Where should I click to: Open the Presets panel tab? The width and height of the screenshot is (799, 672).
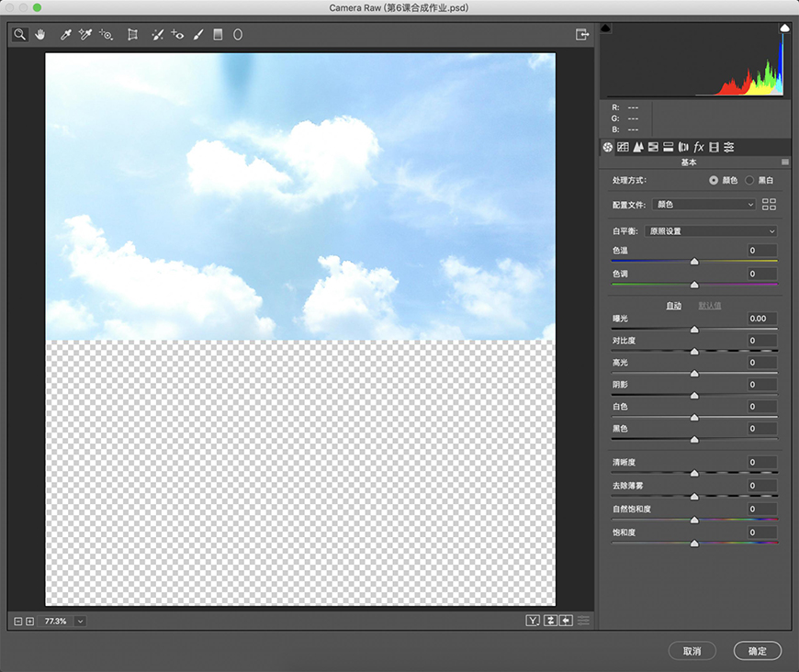(729, 147)
